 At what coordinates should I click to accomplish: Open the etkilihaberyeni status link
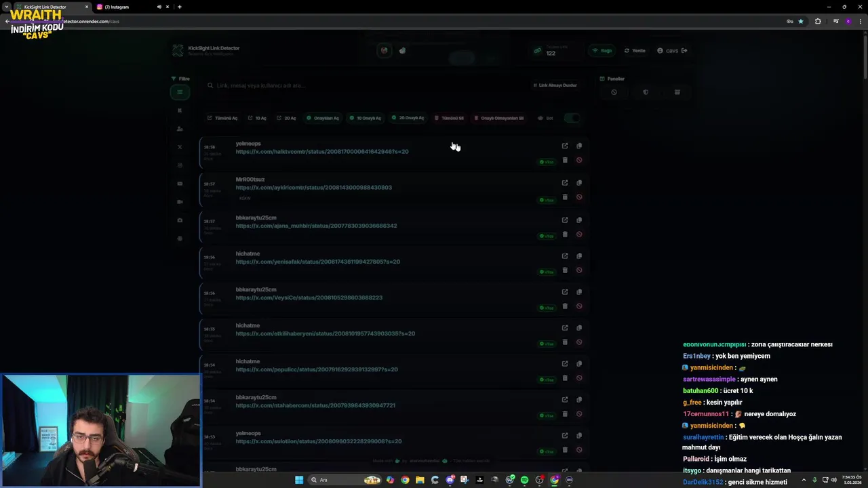click(325, 333)
